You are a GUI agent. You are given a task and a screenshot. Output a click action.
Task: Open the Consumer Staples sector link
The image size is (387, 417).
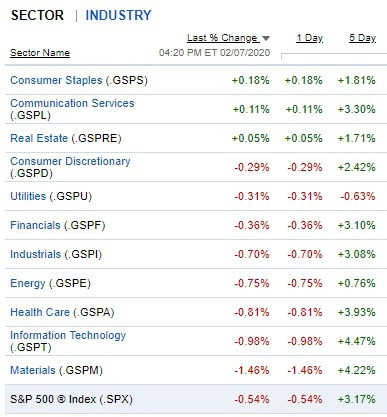tap(56, 80)
